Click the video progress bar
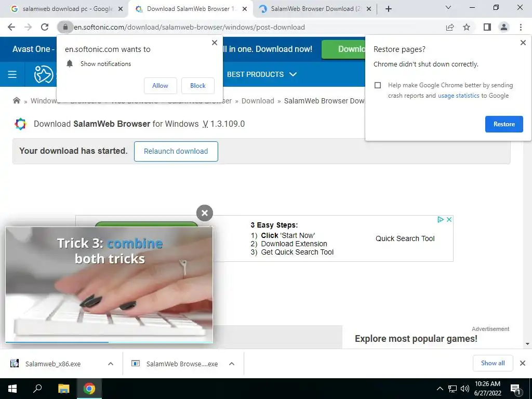Viewport: 532px width, 399px height. [109, 342]
